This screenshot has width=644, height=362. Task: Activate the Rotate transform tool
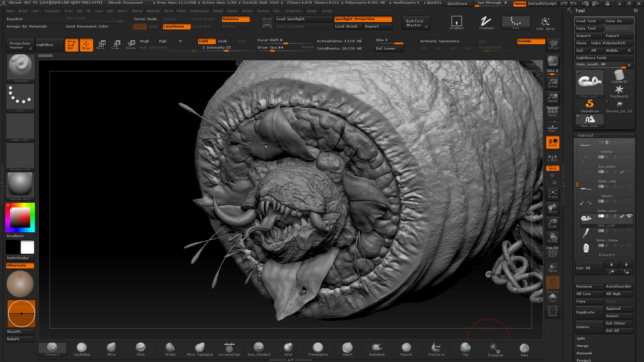[x=131, y=45]
